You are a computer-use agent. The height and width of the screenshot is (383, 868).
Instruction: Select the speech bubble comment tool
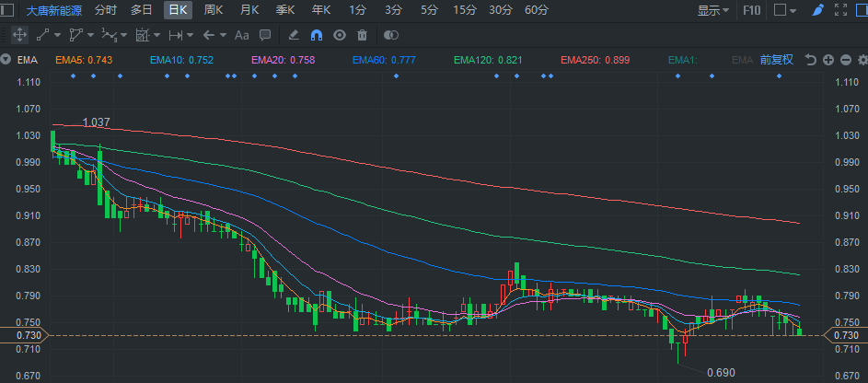[265, 35]
